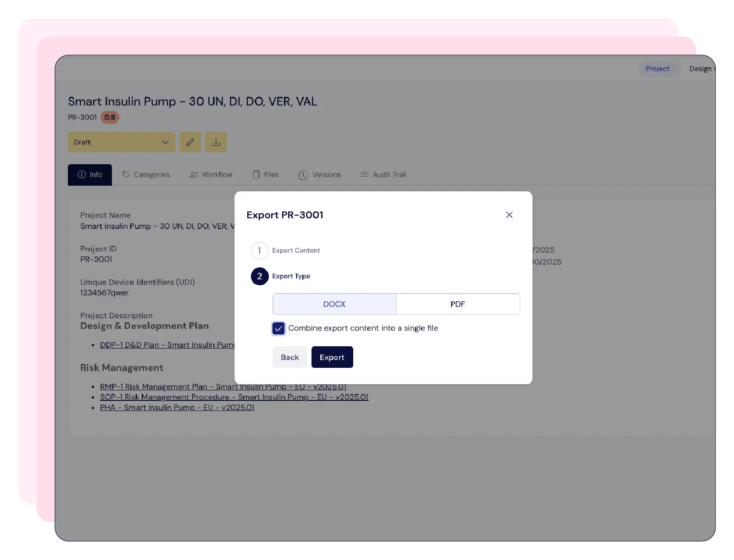Select the DOCX export type
The height and width of the screenshot is (560, 734).
(334, 304)
